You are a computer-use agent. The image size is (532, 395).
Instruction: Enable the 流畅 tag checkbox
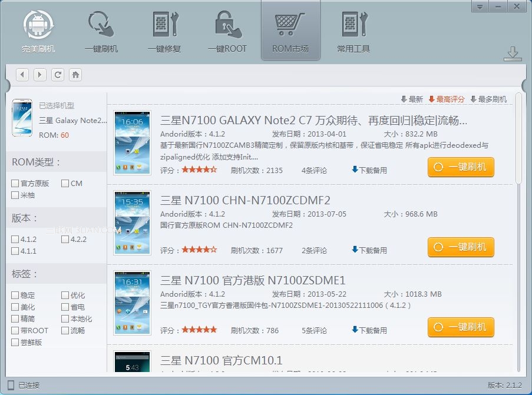(x=65, y=331)
